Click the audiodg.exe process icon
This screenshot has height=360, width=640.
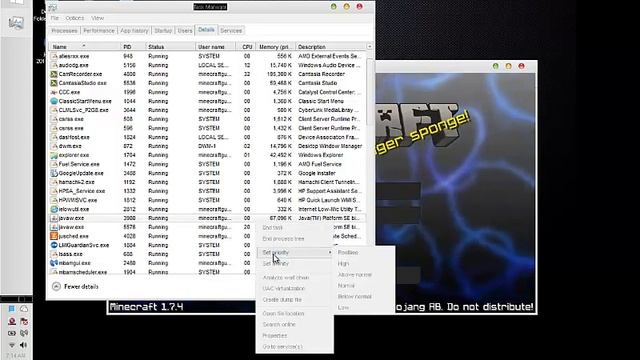pyautogui.click(x=53, y=65)
